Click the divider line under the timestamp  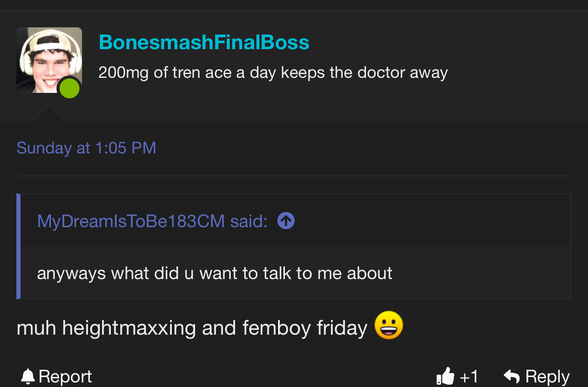pos(294,176)
